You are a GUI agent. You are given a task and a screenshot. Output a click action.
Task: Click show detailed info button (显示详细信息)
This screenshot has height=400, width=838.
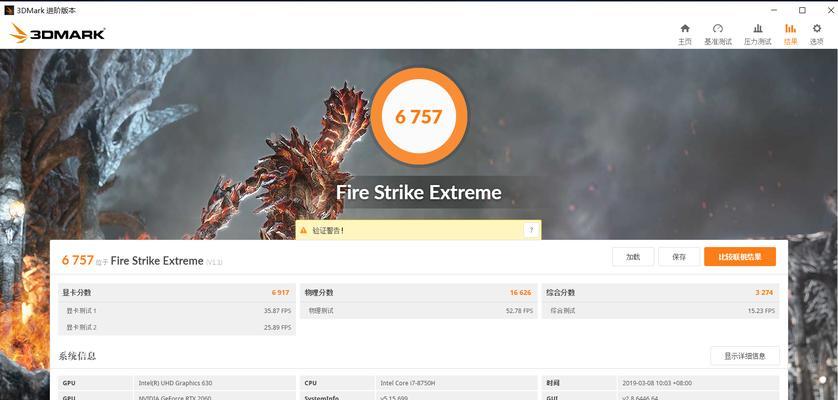click(x=744, y=356)
